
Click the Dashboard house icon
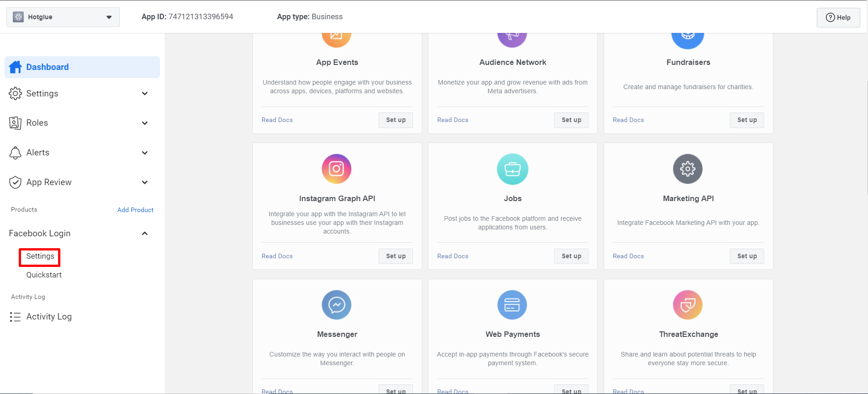coord(16,67)
